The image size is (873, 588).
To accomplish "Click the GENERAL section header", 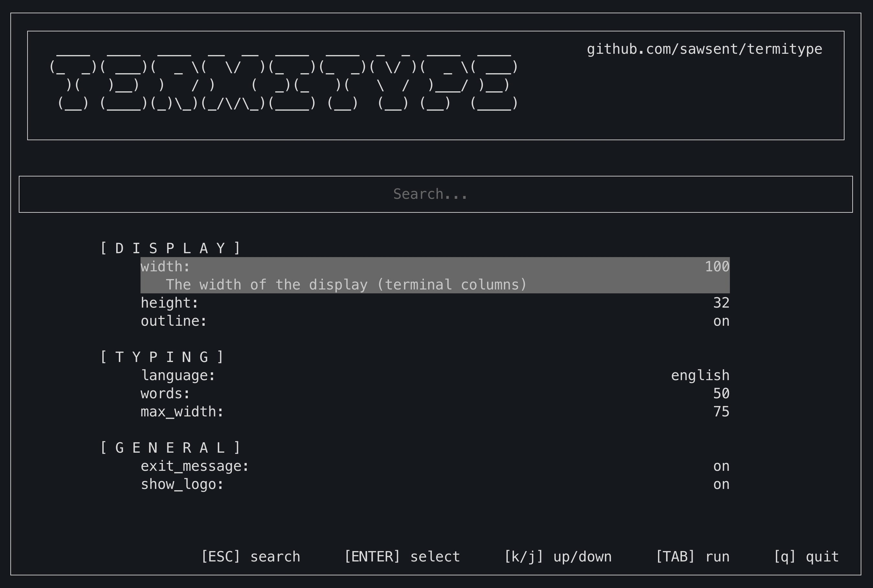I will click(170, 448).
